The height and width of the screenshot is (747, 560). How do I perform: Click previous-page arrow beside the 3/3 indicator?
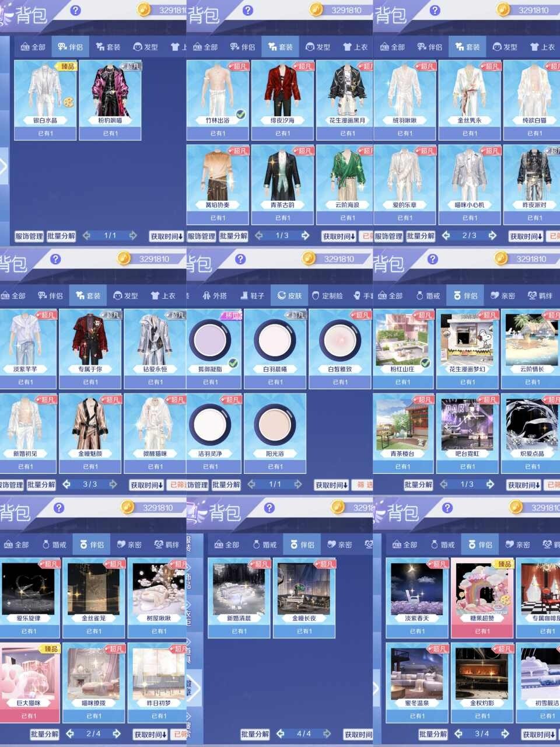67,484
